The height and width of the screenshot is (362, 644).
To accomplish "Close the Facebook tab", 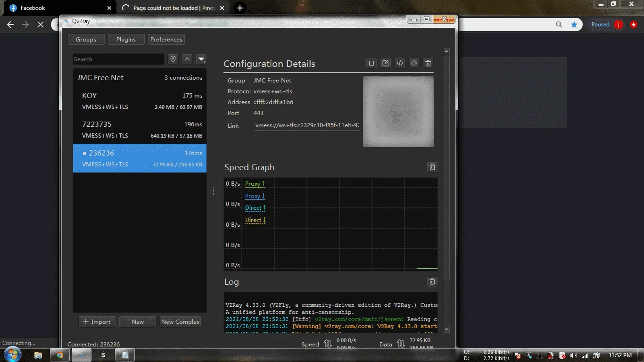I will pyautogui.click(x=109, y=8).
